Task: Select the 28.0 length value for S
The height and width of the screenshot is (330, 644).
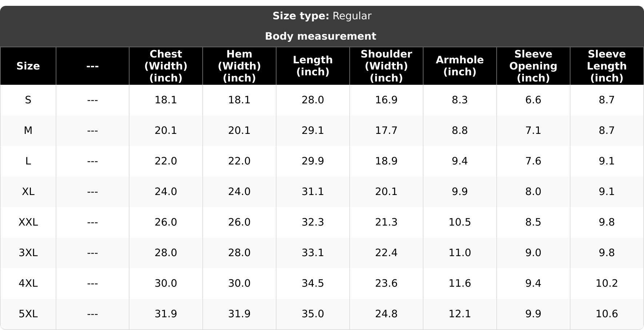Action: (313, 100)
